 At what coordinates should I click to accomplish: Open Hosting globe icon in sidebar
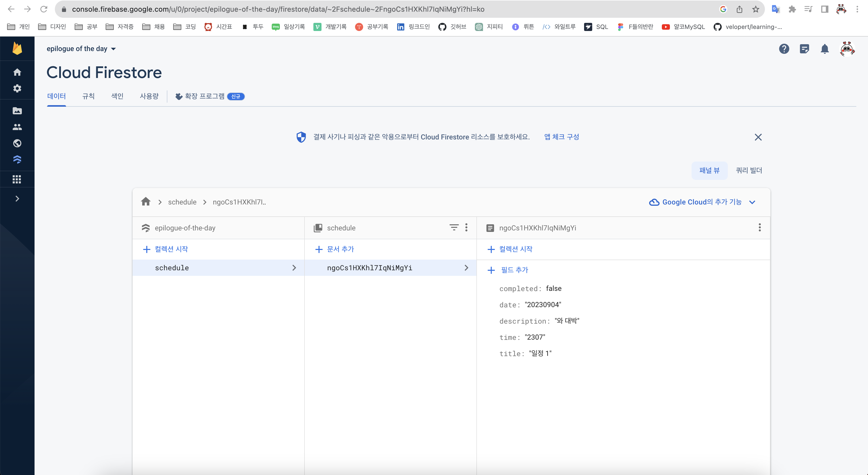(x=17, y=143)
